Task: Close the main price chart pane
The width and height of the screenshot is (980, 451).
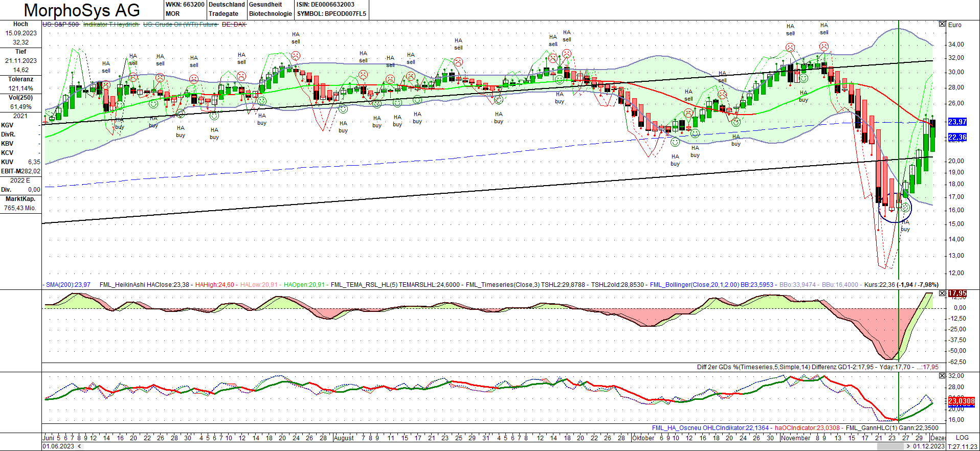Action: (942, 24)
